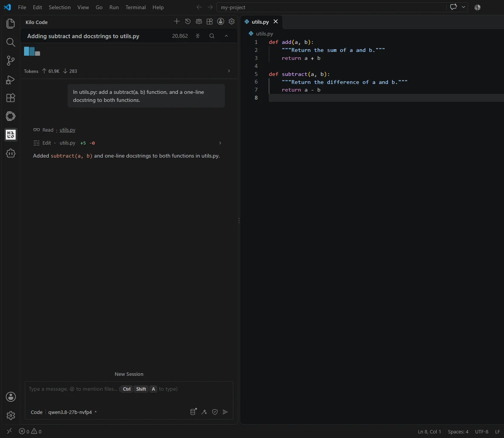
Task: Open Kilo Code profile icon
Action: 221,21
